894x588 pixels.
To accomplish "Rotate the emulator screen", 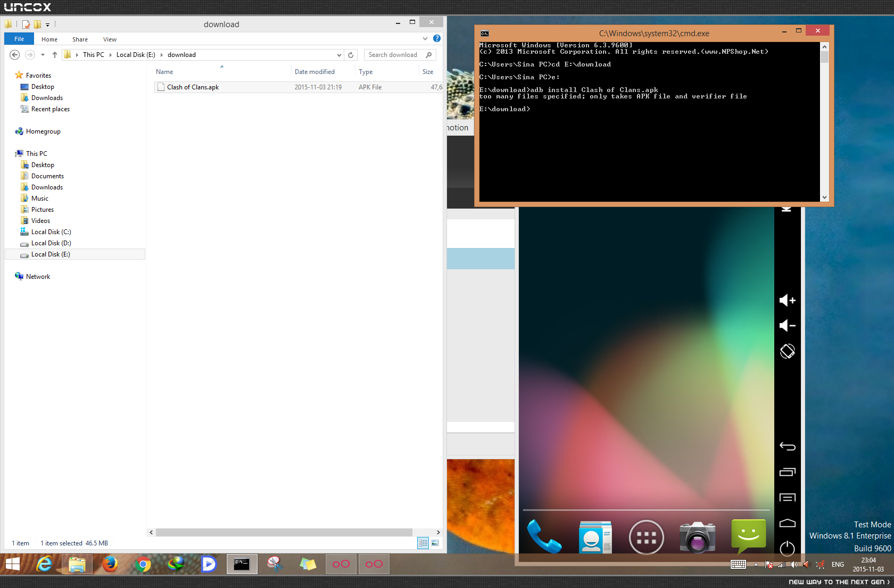I will point(788,351).
